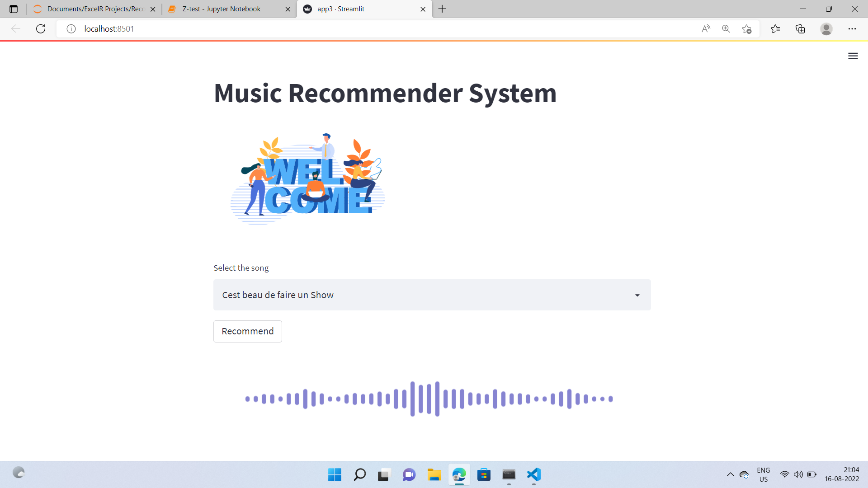Image resolution: width=868 pixels, height=488 pixels.
Task: Open the Favorites panel
Action: click(x=776, y=28)
